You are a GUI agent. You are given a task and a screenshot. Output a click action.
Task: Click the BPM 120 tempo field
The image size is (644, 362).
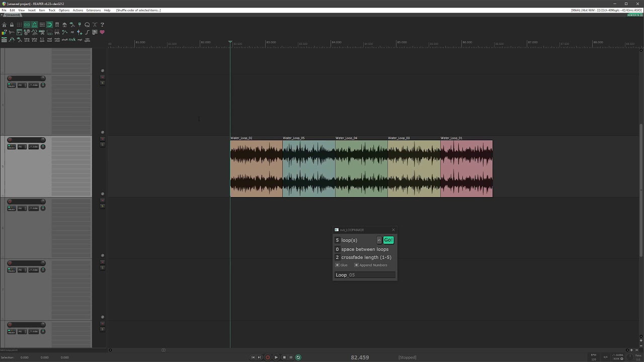pyautogui.click(x=594, y=357)
